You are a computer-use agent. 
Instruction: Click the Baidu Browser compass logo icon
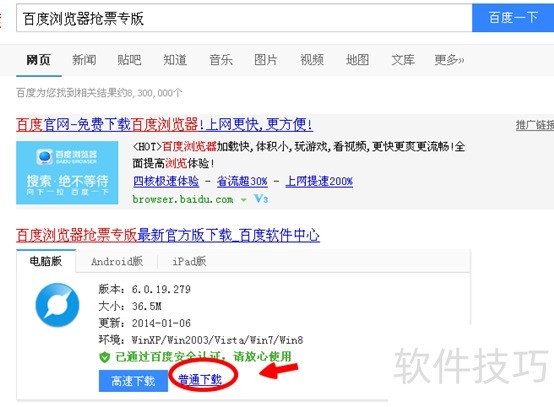(x=57, y=305)
